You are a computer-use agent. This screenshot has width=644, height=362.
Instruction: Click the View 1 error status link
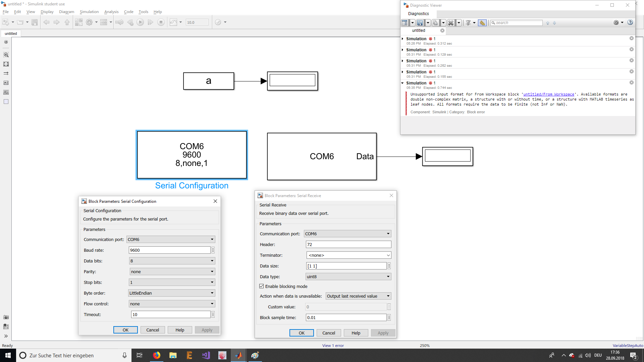click(x=333, y=346)
